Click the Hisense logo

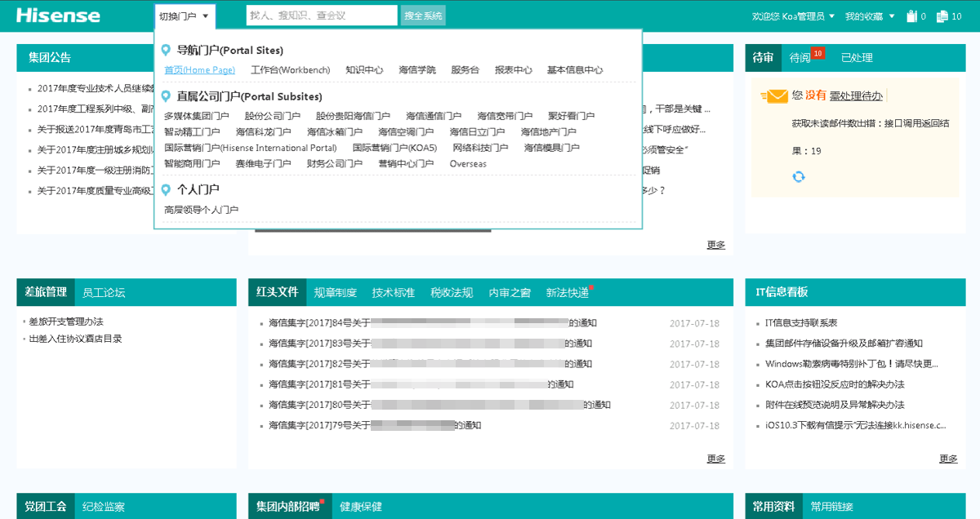point(58,16)
